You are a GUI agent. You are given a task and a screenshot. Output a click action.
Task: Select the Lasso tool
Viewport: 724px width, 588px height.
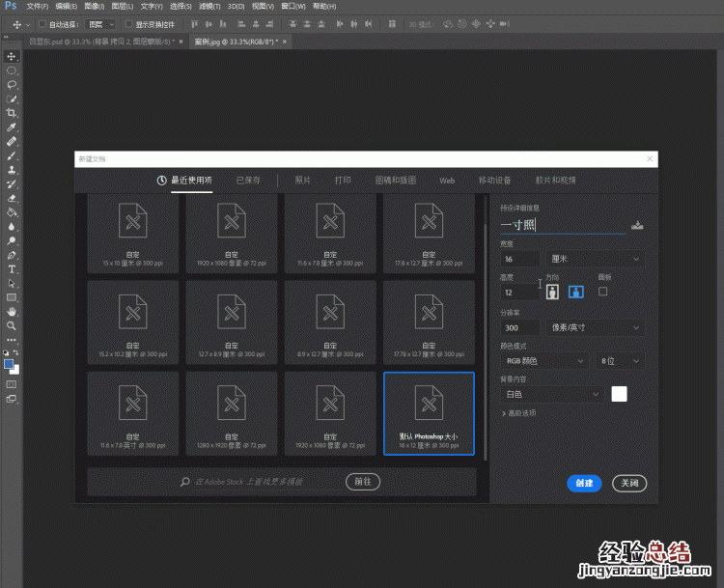coord(12,85)
